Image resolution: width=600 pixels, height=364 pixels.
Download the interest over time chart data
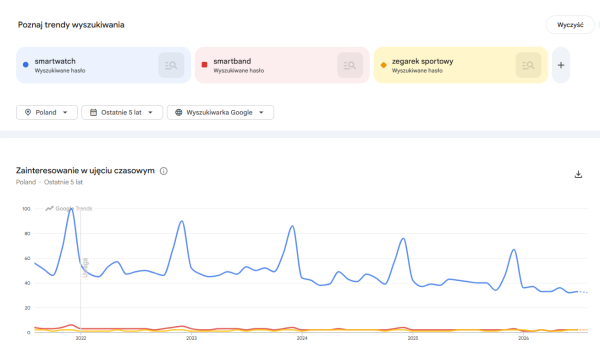pyautogui.click(x=578, y=175)
